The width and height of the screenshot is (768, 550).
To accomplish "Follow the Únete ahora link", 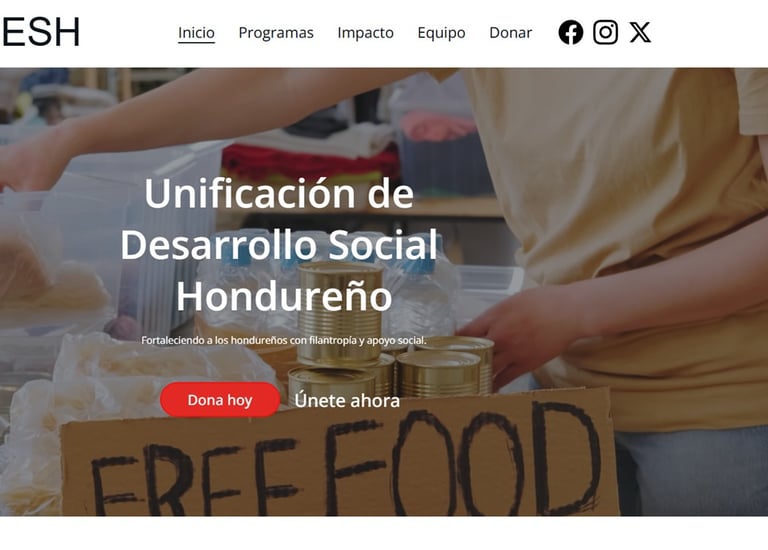I will (x=347, y=401).
